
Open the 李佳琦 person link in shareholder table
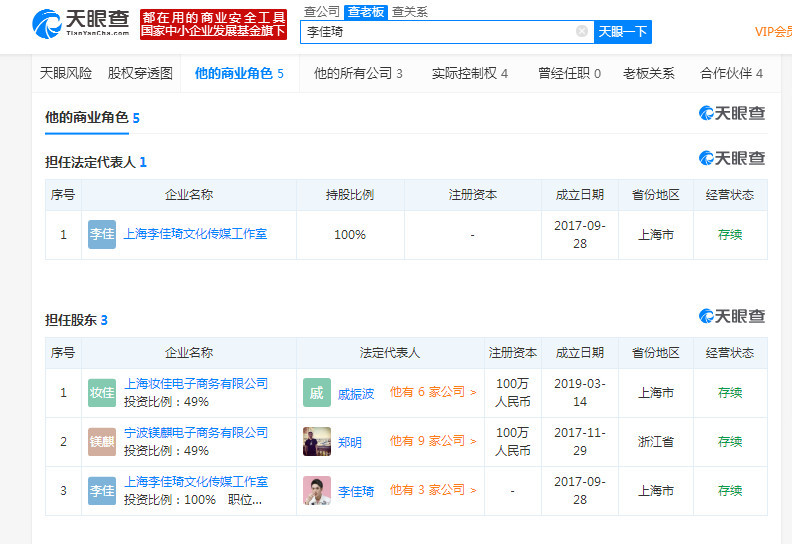pyautogui.click(x=356, y=491)
